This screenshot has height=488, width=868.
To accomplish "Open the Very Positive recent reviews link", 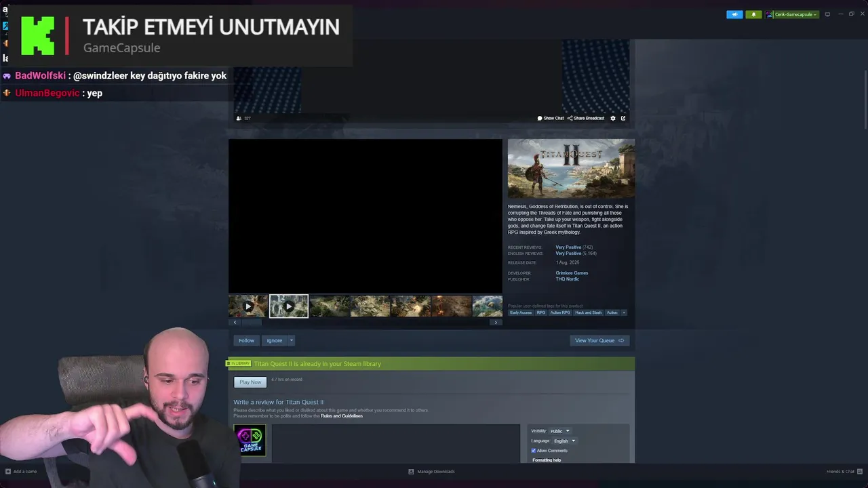I will 568,247.
